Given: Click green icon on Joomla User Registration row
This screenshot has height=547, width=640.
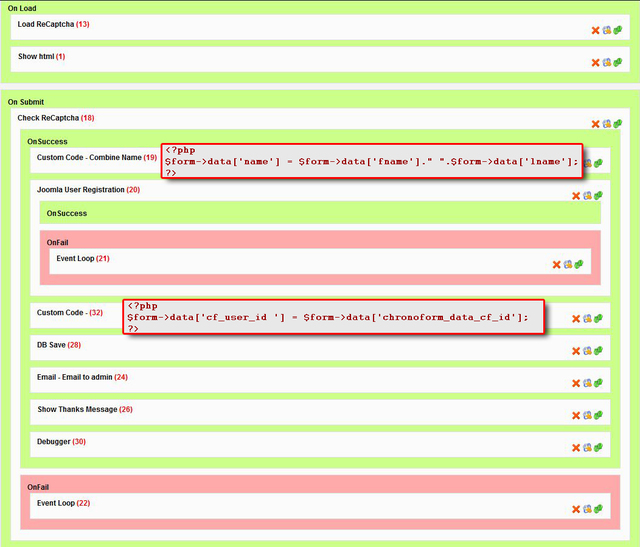Looking at the screenshot, I should (598, 196).
